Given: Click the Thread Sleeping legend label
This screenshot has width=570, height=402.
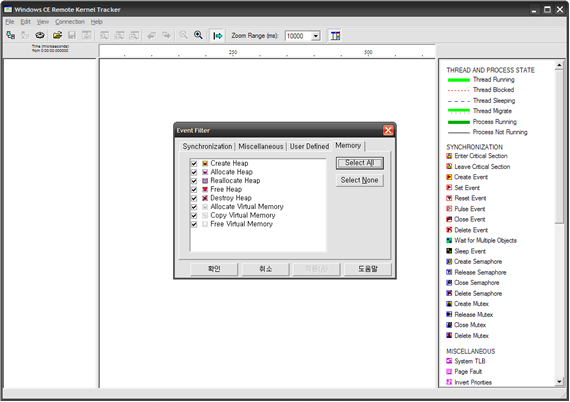Looking at the screenshot, I should tap(494, 101).
